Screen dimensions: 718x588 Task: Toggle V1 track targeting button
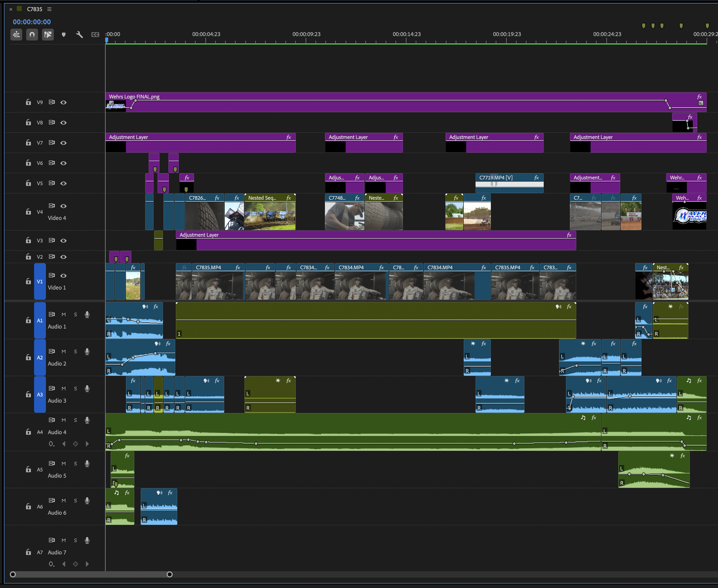pos(40,281)
